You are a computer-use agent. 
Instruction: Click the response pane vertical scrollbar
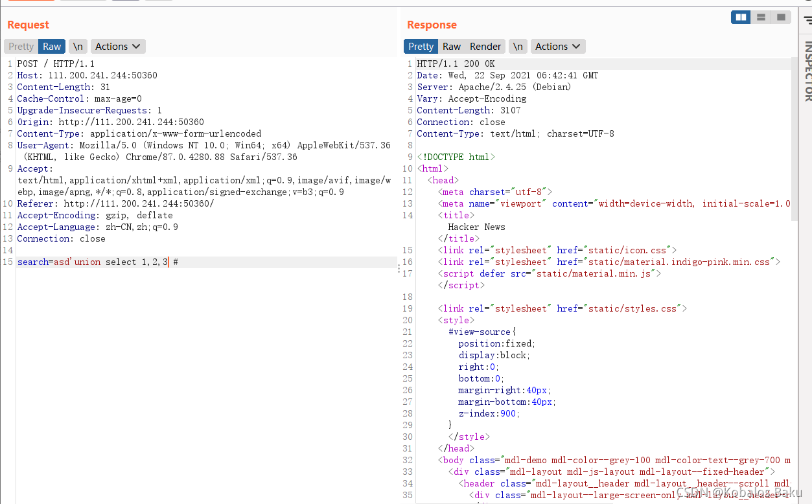[795, 139]
